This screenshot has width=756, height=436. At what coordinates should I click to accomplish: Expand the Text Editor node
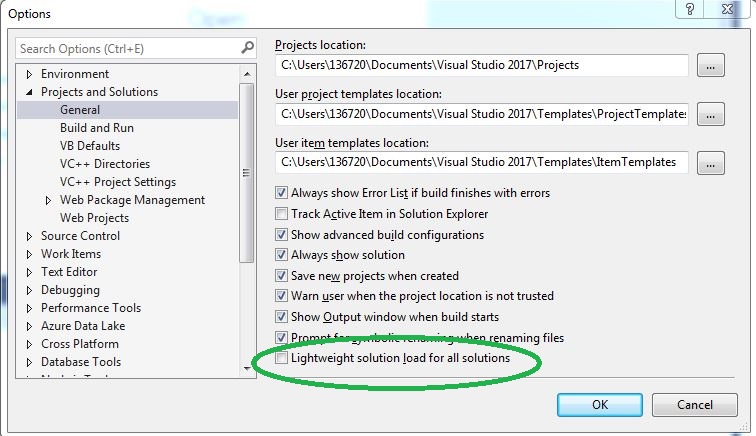tap(29, 272)
